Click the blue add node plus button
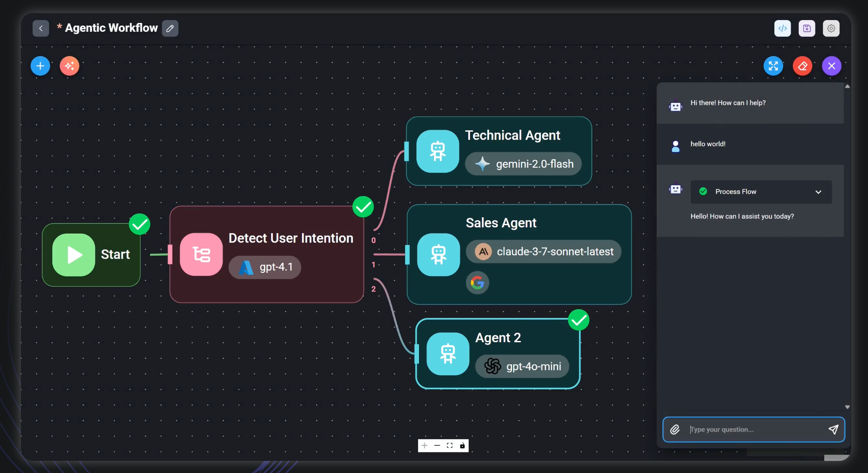This screenshot has width=868, height=473. pyautogui.click(x=40, y=66)
